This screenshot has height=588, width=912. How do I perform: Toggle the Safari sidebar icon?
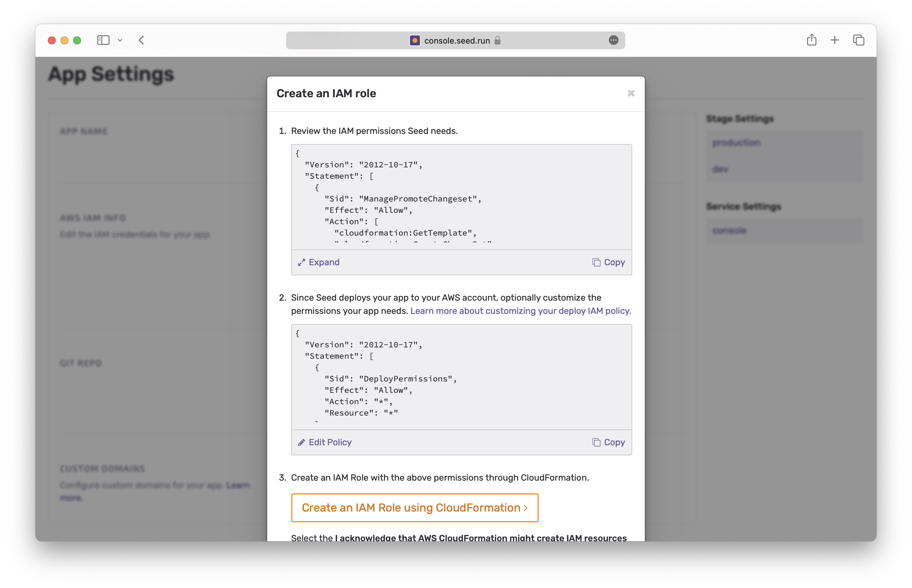point(103,40)
